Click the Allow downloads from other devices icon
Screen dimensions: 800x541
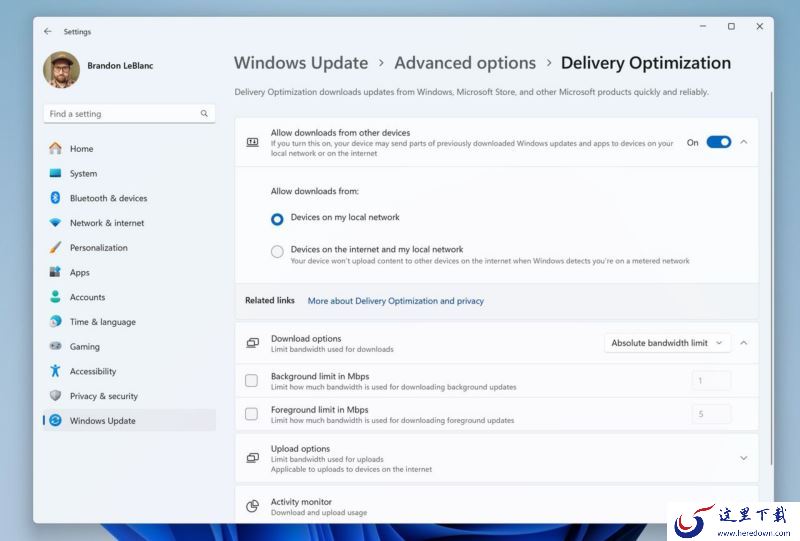pyautogui.click(x=253, y=142)
